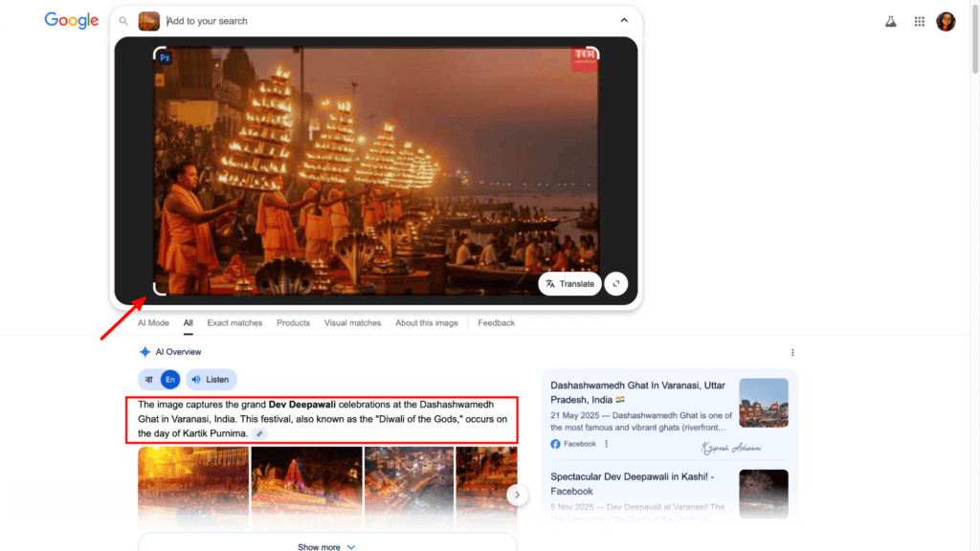Open the Search Labs flask icon
This screenshot has width=980, height=551.
(x=891, y=20)
